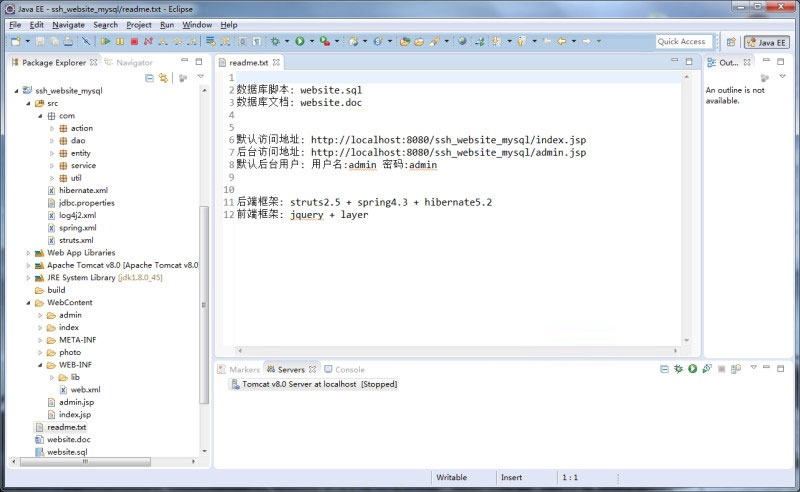Switch to the Java EE perspective
The height and width of the screenshot is (492, 800).
[x=766, y=42]
